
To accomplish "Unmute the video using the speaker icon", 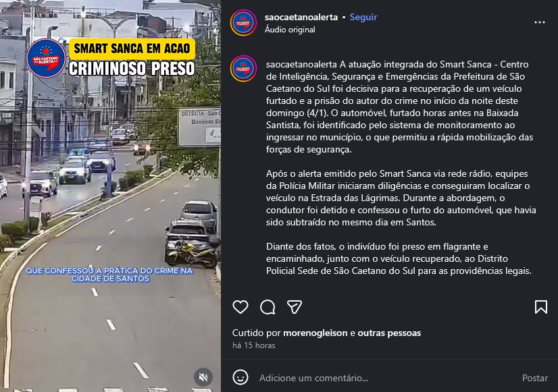I will point(203,377).
